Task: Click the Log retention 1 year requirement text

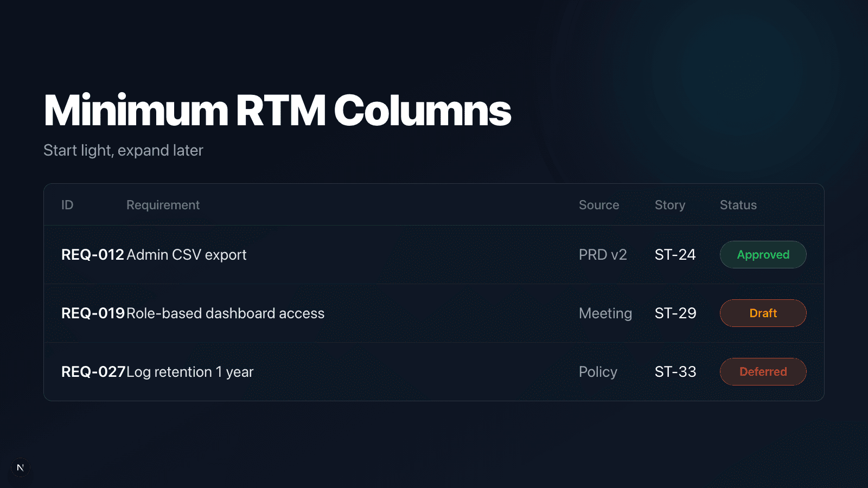Action: (189, 371)
